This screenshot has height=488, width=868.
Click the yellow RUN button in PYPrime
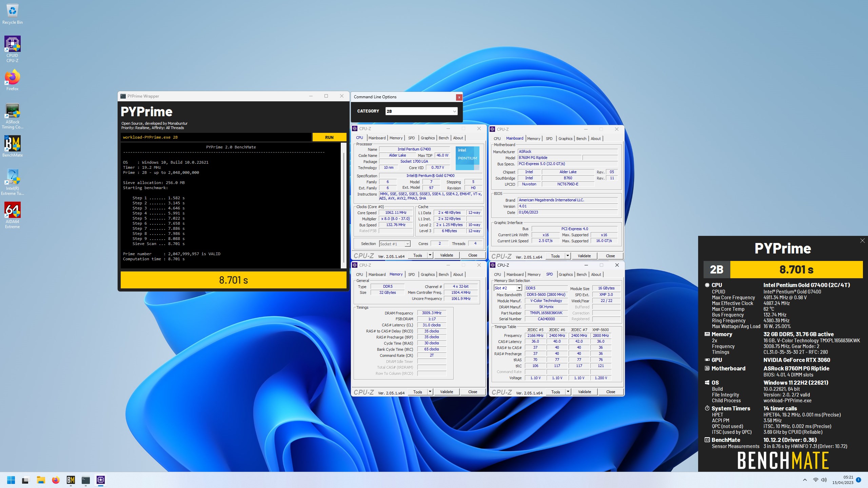(x=329, y=137)
